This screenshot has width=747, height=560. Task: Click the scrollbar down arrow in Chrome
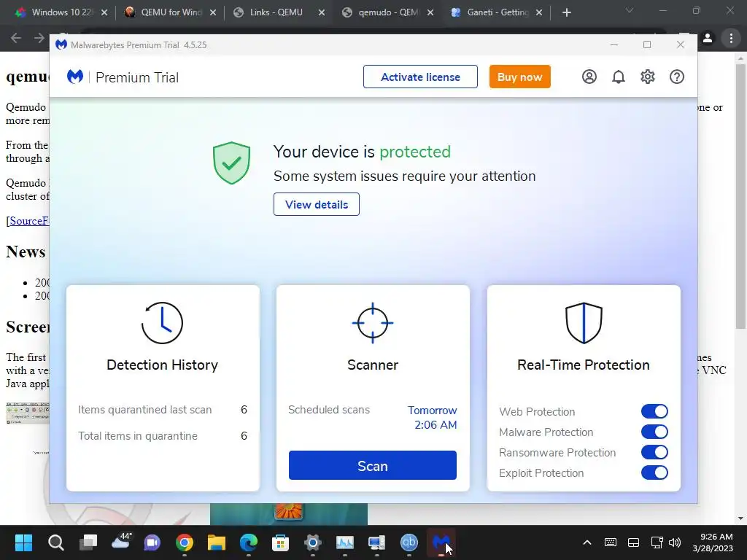(x=740, y=518)
